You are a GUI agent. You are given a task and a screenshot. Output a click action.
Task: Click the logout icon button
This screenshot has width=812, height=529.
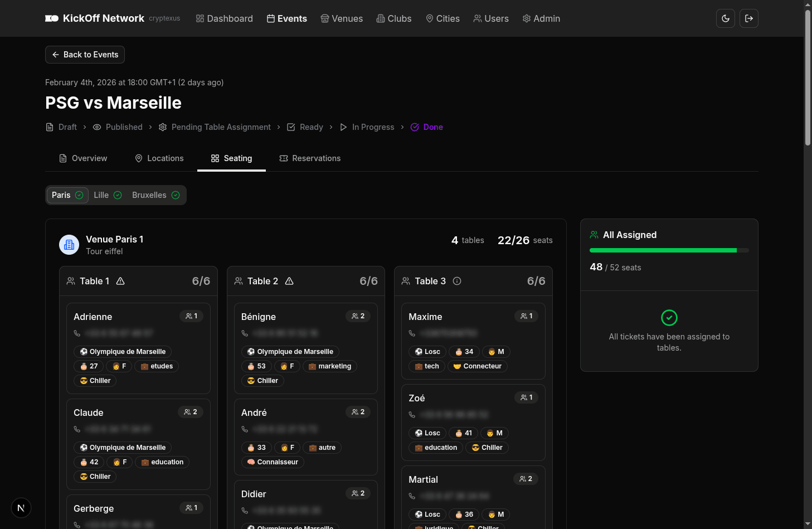[749, 18]
